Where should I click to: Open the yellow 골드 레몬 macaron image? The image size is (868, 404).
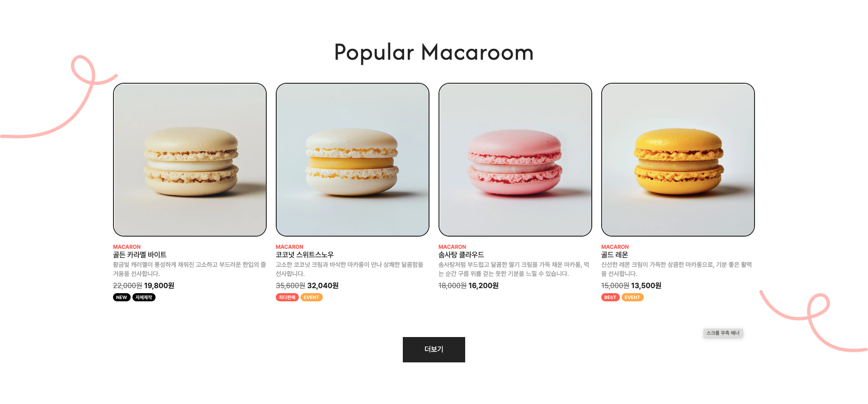click(x=678, y=160)
